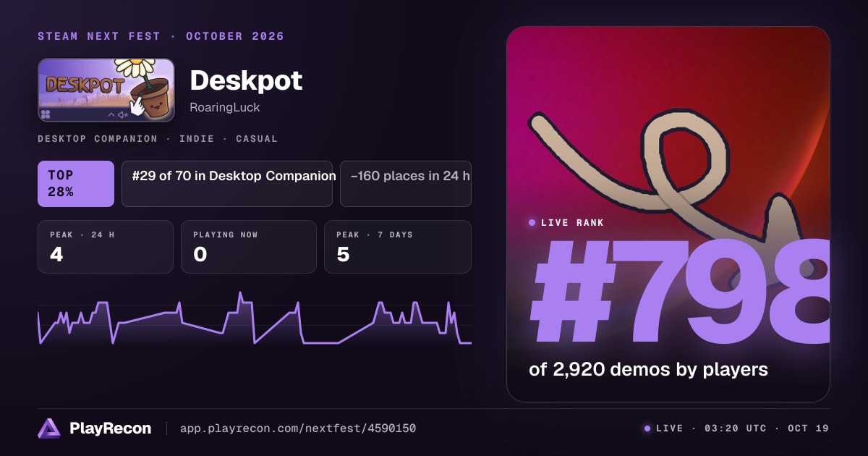Click the Deskpot game title
The image size is (868, 456).
[x=246, y=80]
